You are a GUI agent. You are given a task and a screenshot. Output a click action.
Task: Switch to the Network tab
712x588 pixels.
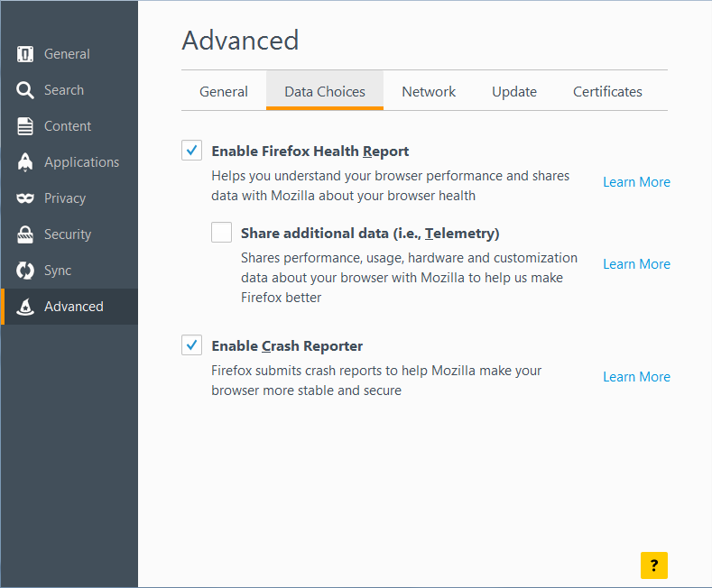coord(429,91)
